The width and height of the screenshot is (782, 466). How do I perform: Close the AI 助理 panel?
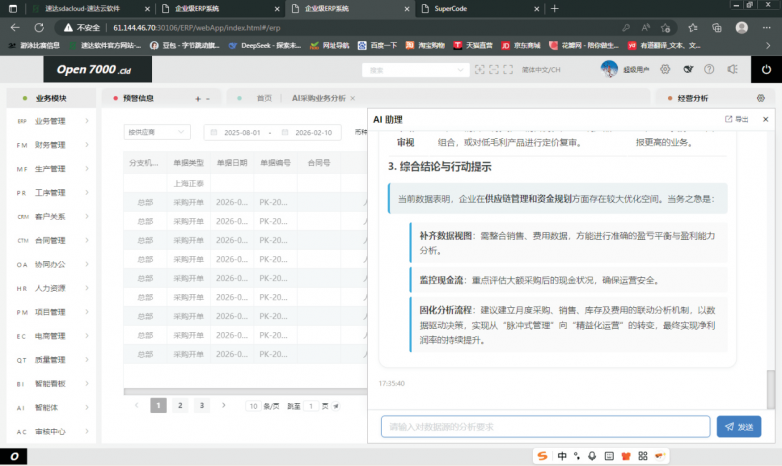point(765,119)
